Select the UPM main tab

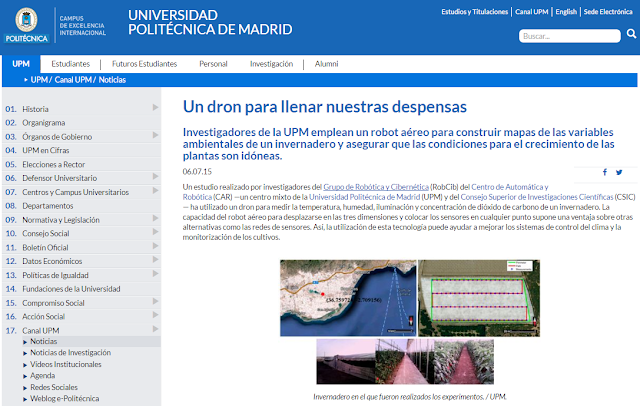click(21, 64)
